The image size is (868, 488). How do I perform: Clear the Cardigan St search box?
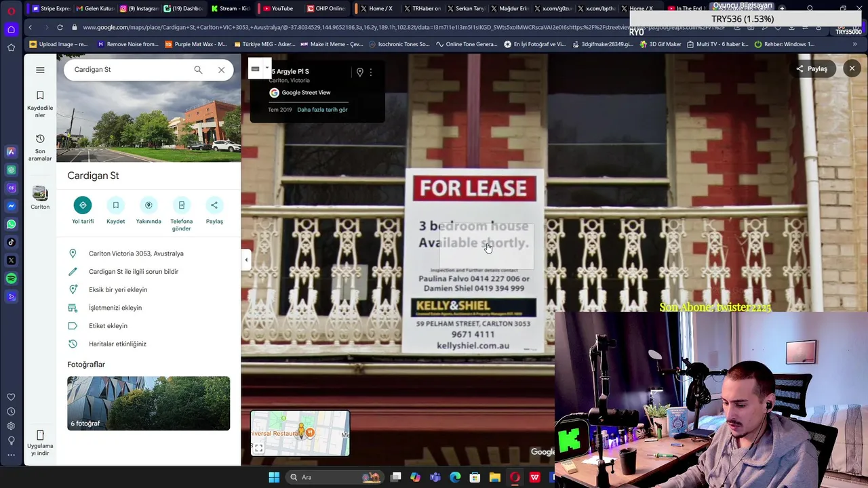[221, 70]
